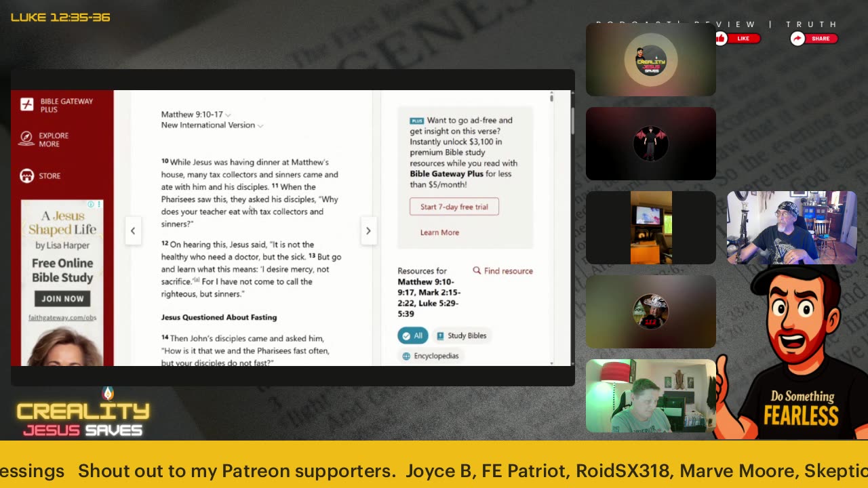Image resolution: width=868 pixels, height=488 pixels.
Task: Open Bible Gateway Plus sidebar icon
Action: pos(26,104)
